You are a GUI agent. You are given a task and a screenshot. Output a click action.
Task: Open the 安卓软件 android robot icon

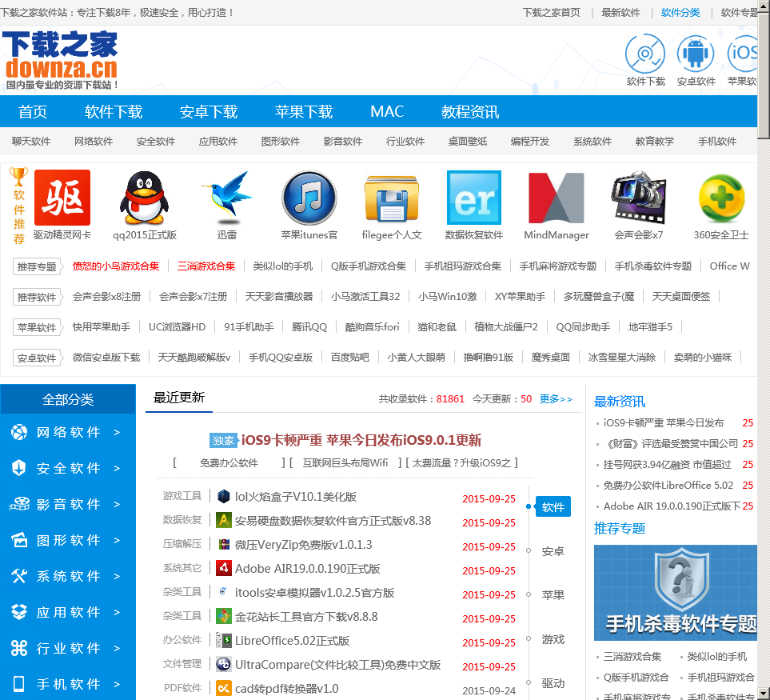point(696,54)
